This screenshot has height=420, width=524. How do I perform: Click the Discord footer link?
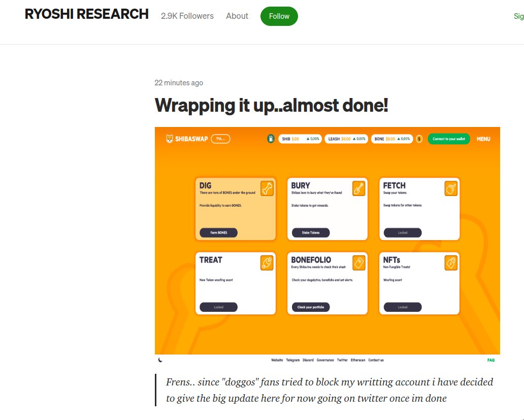pyautogui.click(x=308, y=360)
